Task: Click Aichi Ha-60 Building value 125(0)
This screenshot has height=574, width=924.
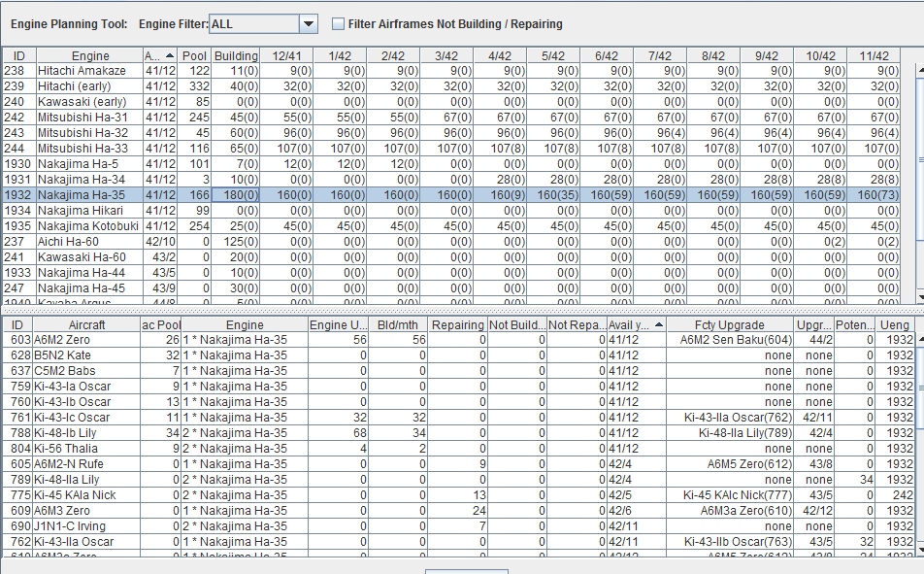Action: point(235,241)
